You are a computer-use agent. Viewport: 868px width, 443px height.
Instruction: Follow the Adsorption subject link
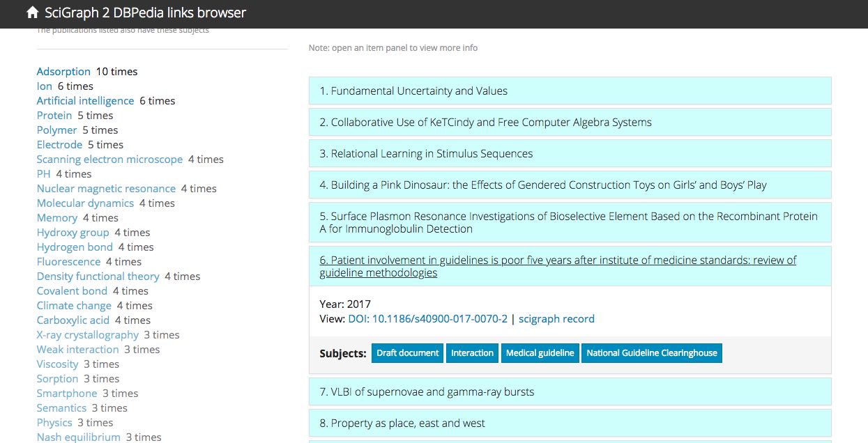(63, 72)
